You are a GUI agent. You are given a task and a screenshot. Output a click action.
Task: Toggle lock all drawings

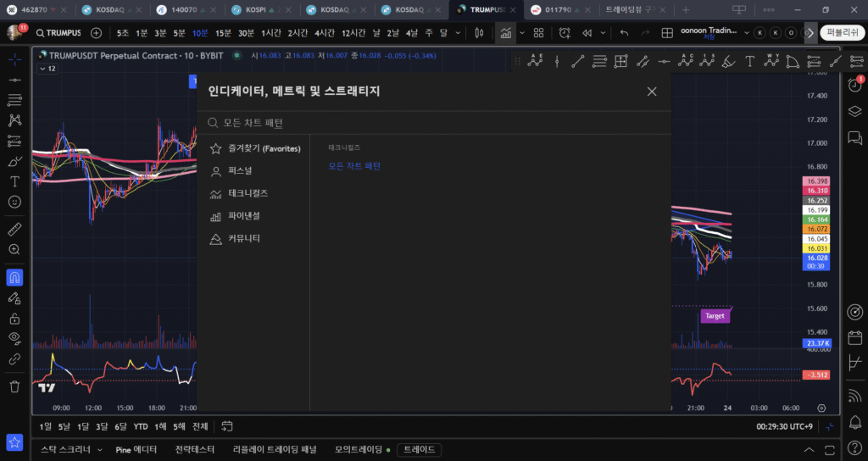click(x=14, y=319)
